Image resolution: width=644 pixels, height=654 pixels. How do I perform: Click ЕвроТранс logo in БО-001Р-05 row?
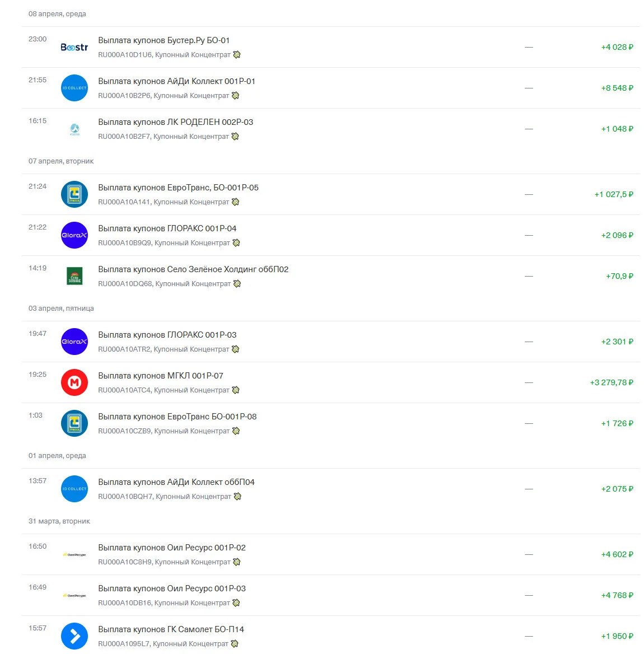[x=74, y=194]
